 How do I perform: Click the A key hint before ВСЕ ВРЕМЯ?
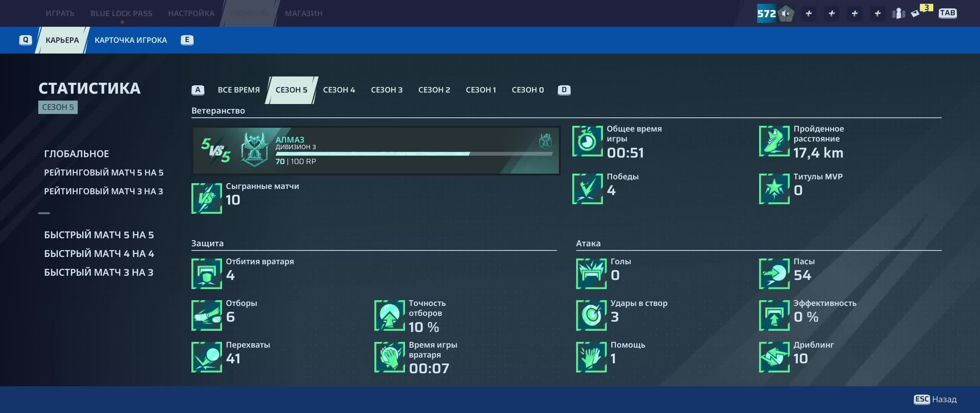[198, 90]
